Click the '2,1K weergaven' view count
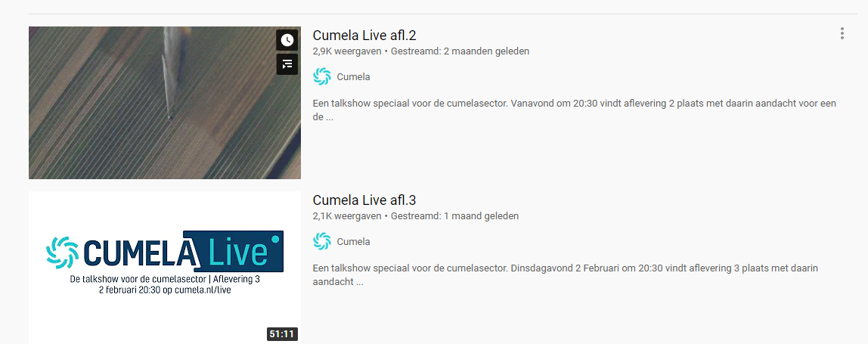 [x=347, y=216]
